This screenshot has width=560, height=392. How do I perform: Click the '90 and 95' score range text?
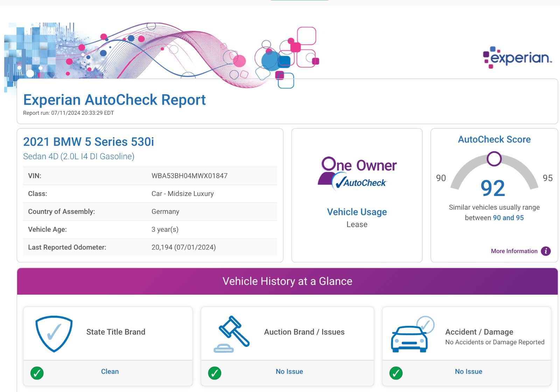[508, 218]
